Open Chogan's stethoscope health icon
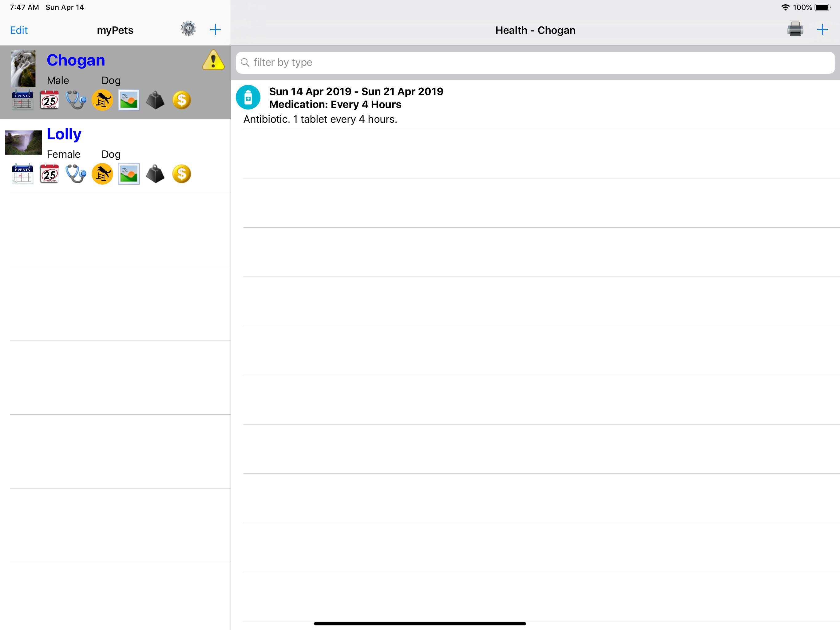The image size is (840, 630). pyautogui.click(x=76, y=100)
